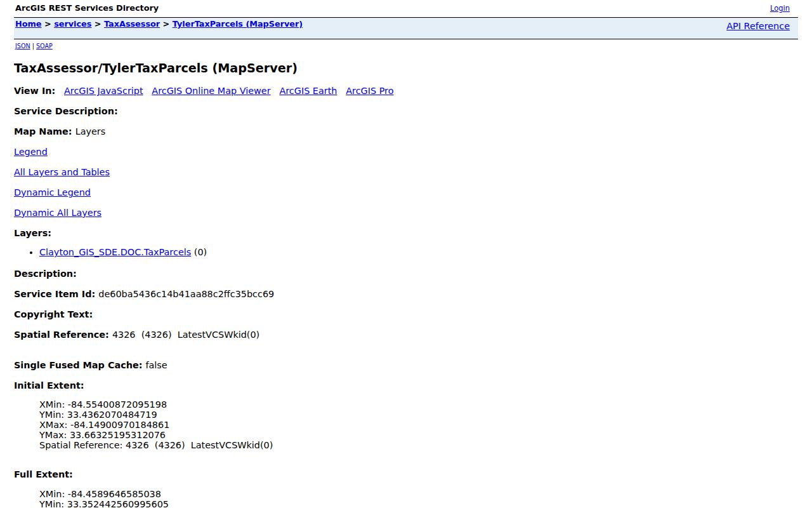Image resolution: width=812 pixels, height=508 pixels.
Task: Click the ArcGIS REST Services Directory title
Action: click(x=87, y=8)
